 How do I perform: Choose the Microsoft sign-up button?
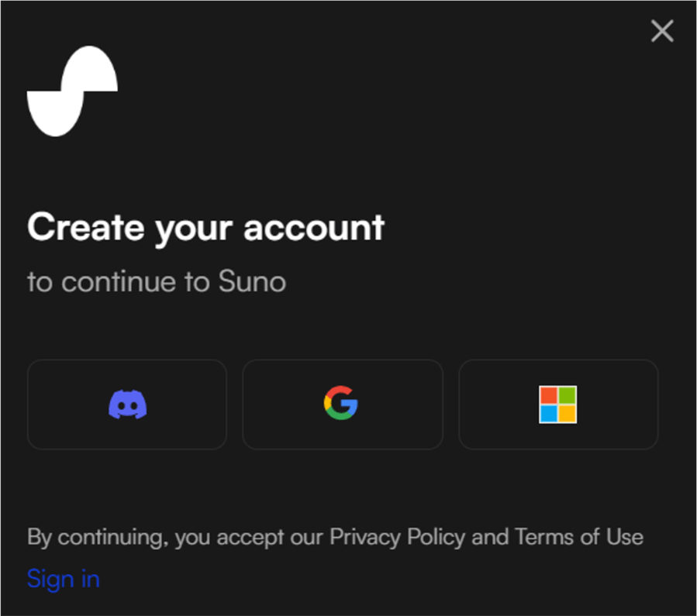point(558,404)
